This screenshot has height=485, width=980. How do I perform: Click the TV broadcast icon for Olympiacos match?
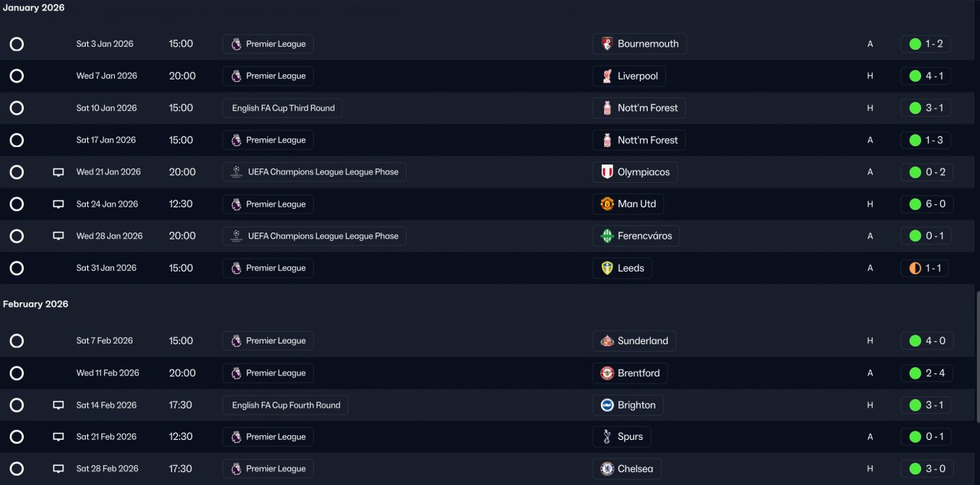point(58,172)
